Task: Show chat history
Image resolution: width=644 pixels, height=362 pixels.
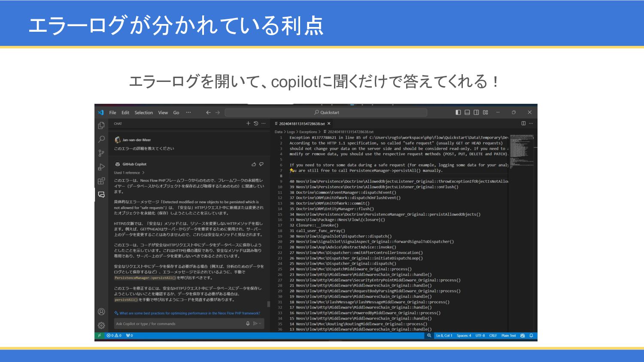Action: click(x=256, y=124)
